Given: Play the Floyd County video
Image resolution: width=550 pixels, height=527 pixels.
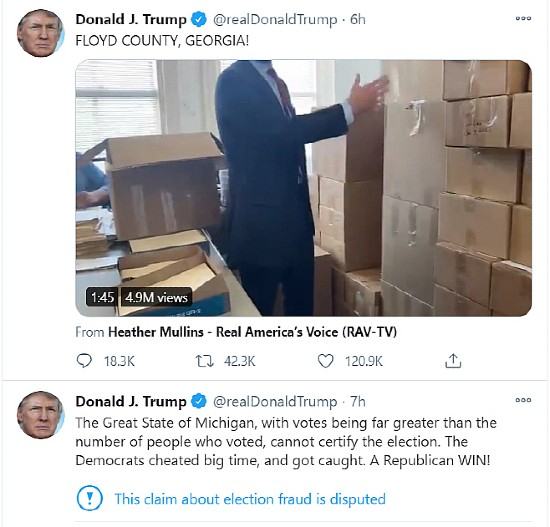Looking at the screenshot, I should [303, 188].
